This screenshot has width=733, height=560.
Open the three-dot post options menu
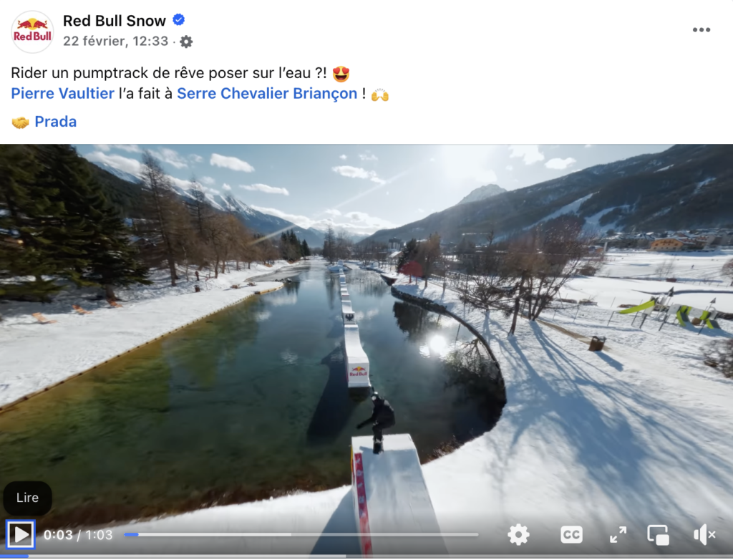702,30
